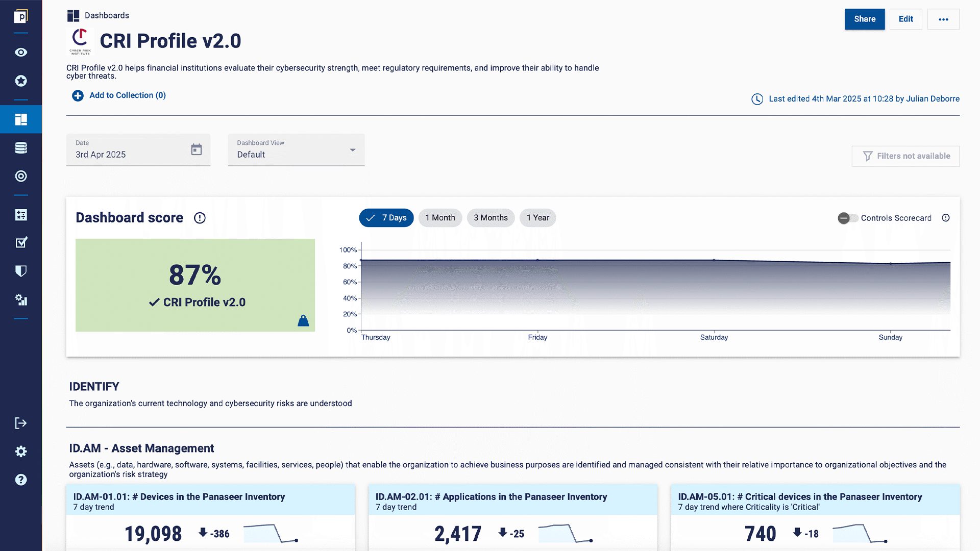This screenshot has height=551, width=980.
Task: Click the target icon in sidebar
Action: click(x=21, y=177)
